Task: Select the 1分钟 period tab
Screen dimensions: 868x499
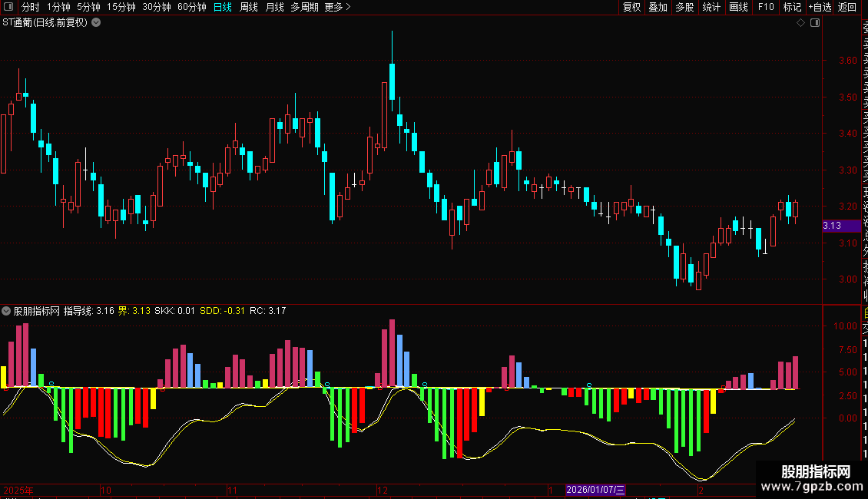Action: 58,7
